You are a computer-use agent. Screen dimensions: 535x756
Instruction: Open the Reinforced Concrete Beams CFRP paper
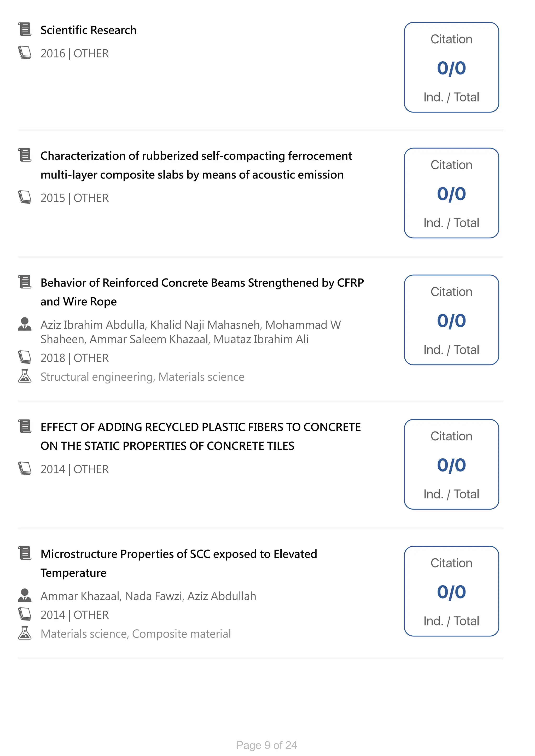point(202,292)
